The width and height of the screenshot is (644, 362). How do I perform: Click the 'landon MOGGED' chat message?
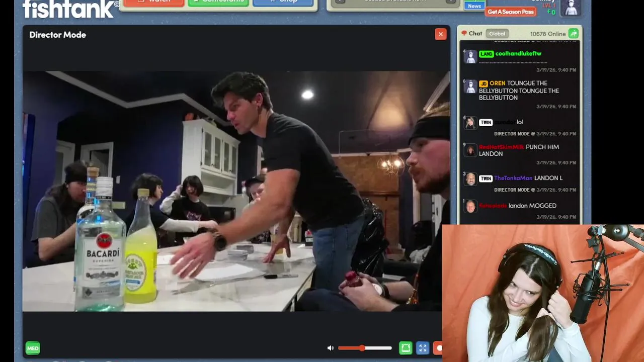[532, 206]
